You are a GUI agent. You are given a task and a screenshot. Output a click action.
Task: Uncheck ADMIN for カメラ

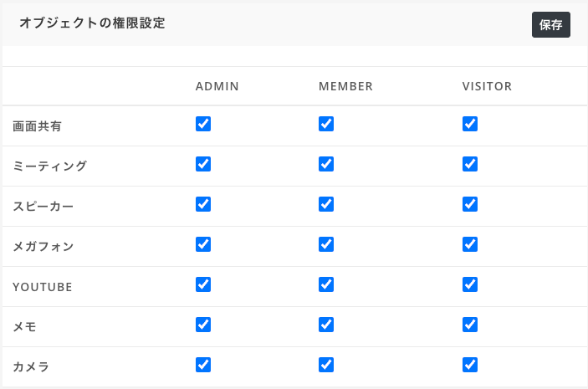203,365
